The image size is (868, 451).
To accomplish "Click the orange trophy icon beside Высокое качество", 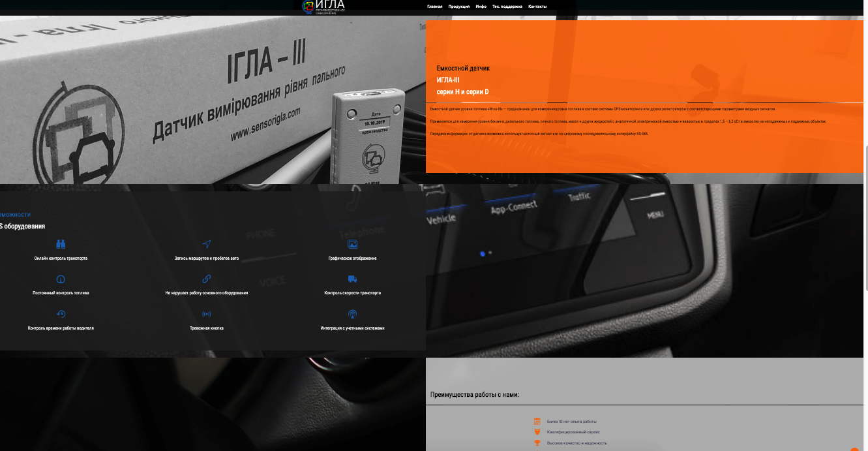I will 537,443.
